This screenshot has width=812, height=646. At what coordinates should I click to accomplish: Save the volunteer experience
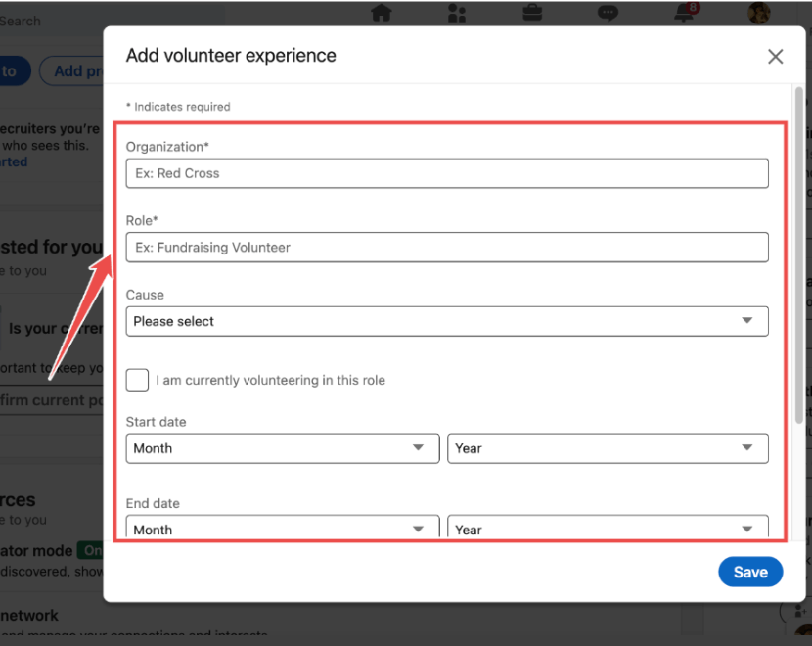750,572
